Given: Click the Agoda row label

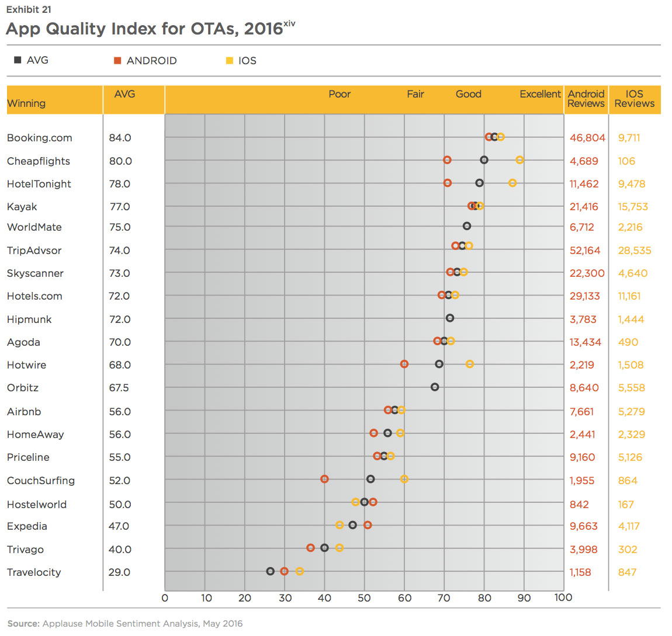Looking at the screenshot, I should (x=23, y=342).
